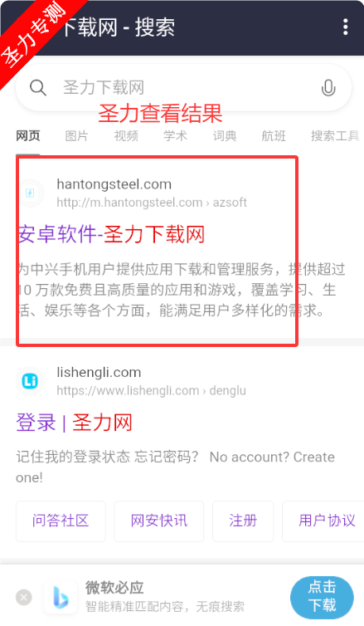The width and height of the screenshot is (364, 626).
Task: Tap the search magnifier icon
Action: 38,87
